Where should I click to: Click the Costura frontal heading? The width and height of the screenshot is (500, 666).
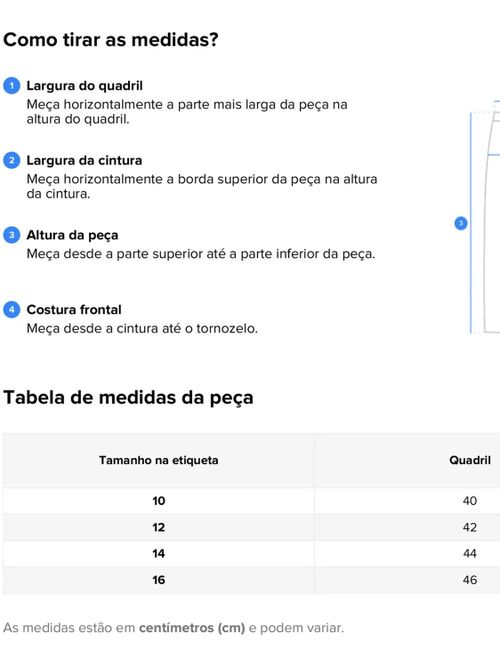coord(74,310)
